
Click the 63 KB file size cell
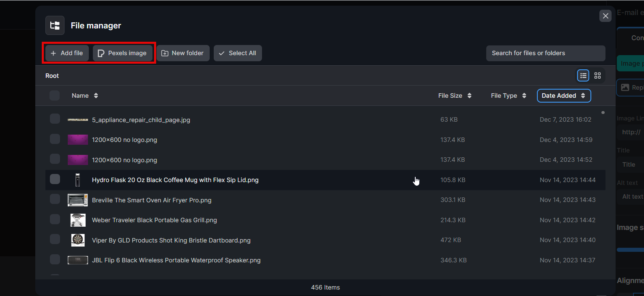(449, 120)
